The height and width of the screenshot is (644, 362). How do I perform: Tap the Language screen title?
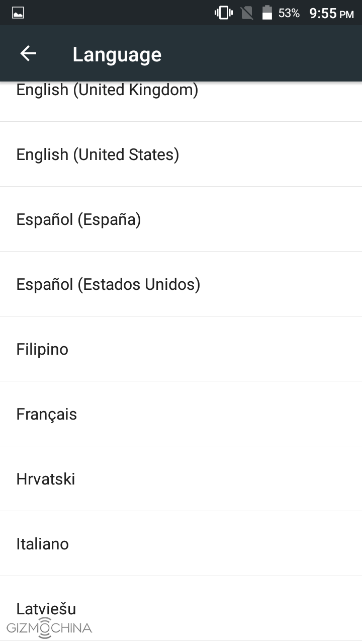coord(117,54)
